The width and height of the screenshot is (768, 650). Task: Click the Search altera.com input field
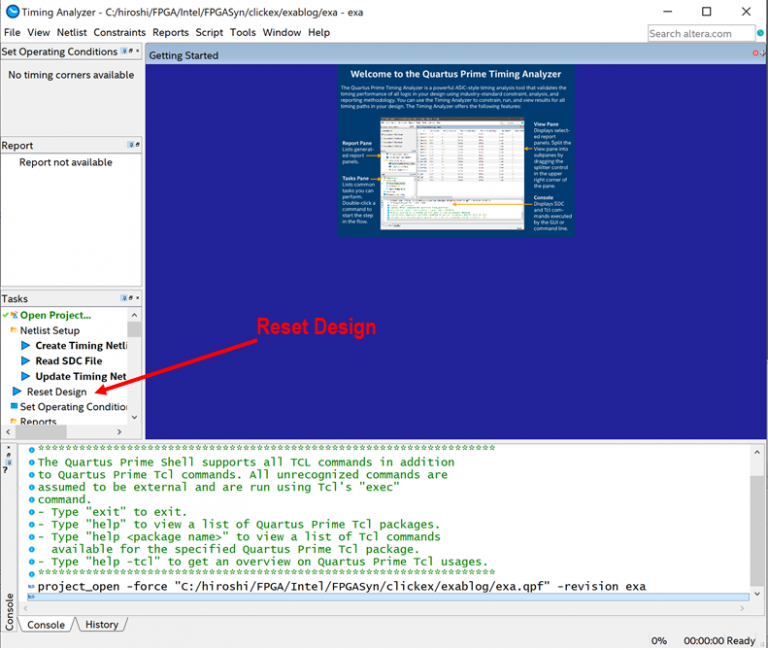click(695, 33)
